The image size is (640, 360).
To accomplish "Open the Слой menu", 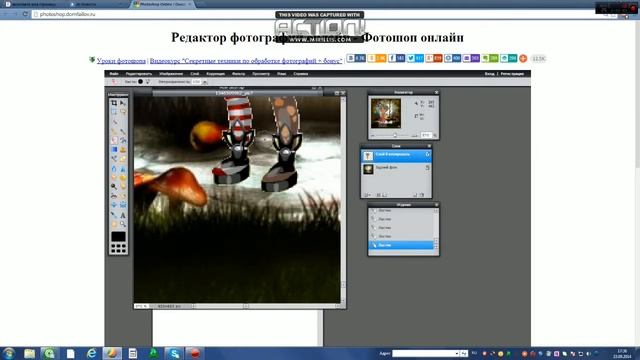I will [x=195, y=74].
